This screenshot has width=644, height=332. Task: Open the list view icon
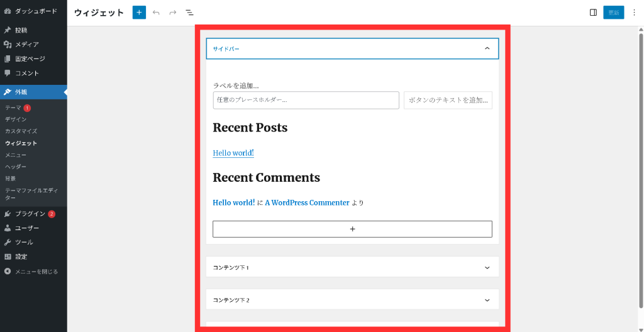click(189, 13)
